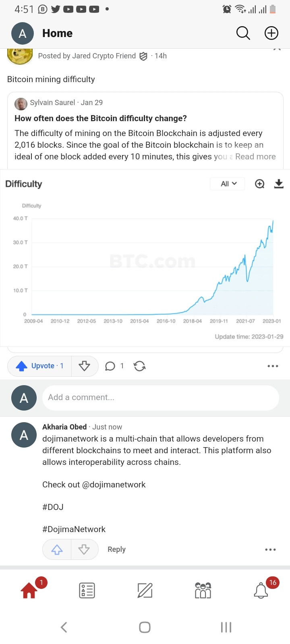Open the Following list tab
Viewport: 290px width, 644px height.
87,590
